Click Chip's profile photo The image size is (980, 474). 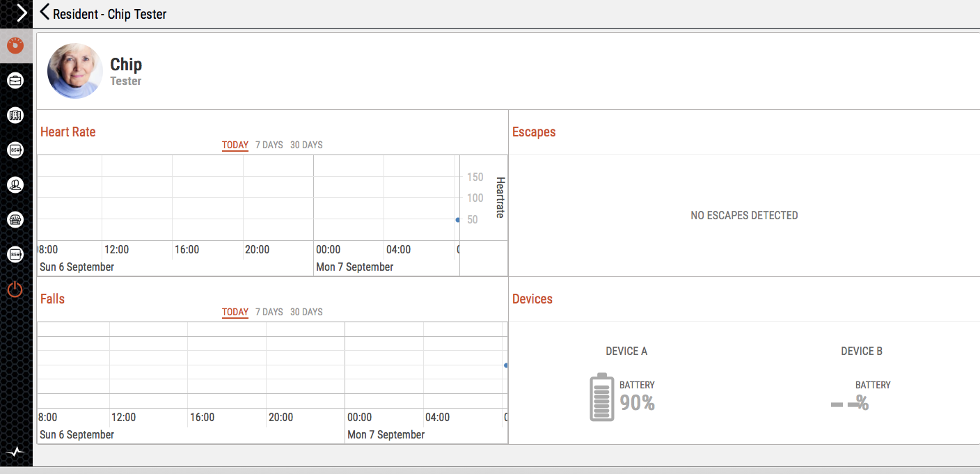(75, 71)
